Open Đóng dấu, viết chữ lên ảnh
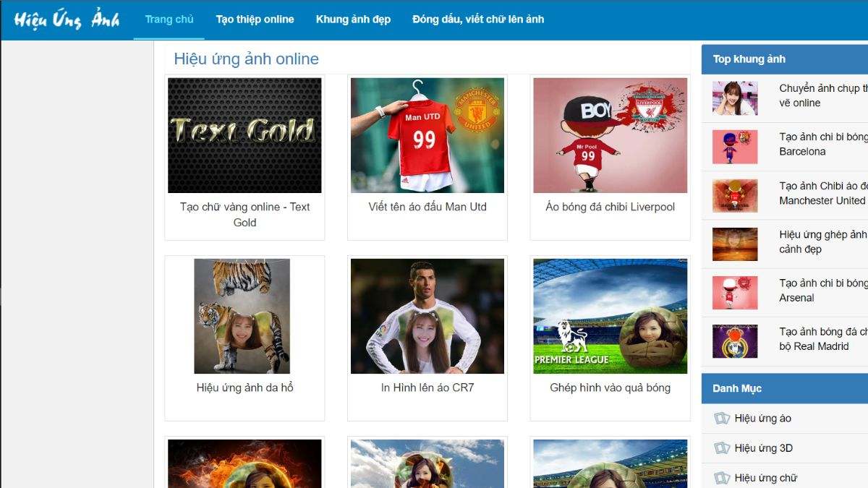 tap(478, 20)
